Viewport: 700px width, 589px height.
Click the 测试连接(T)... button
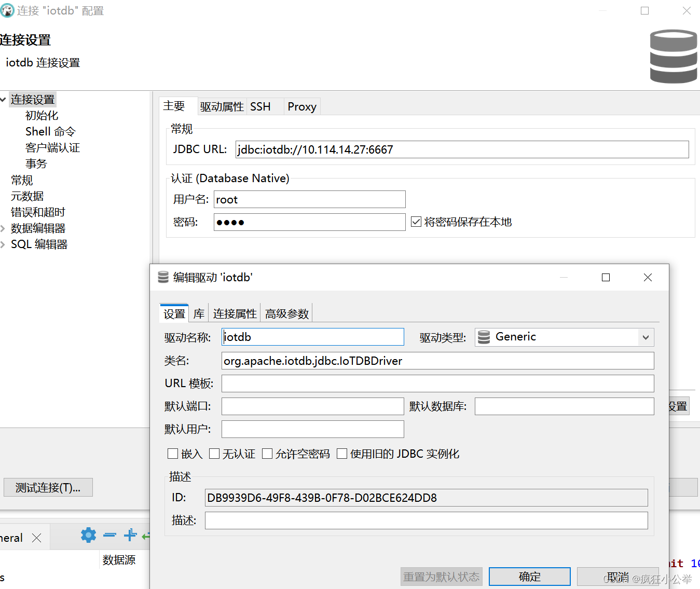click(48, 487)
